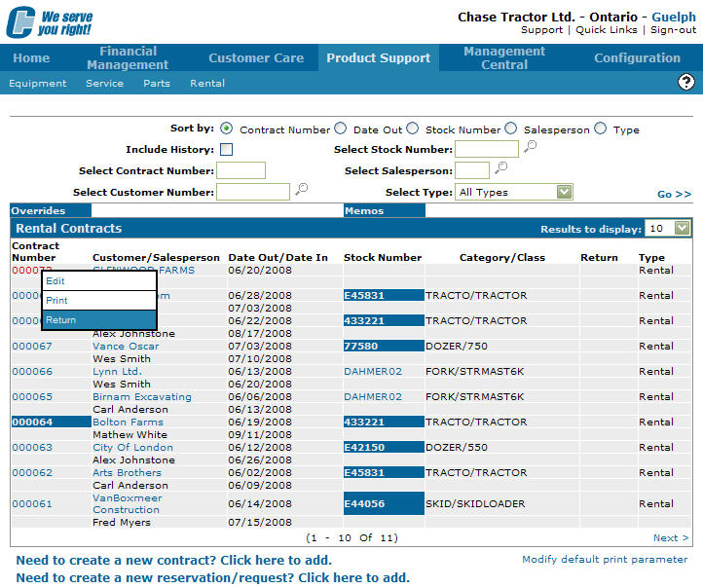The height and width of the screenshot is (588, 703).
Task: Open customer VanBoxmeer Construction
Action: click(x=128, y=503)
